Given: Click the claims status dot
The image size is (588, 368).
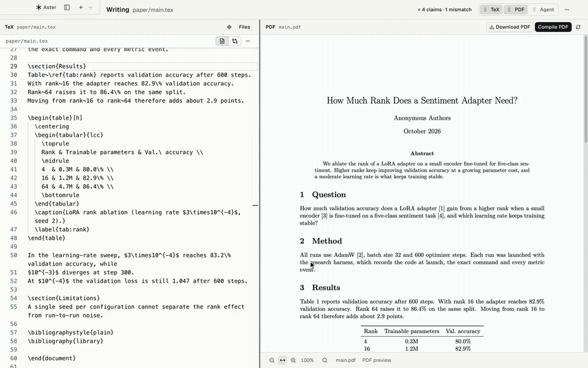Looking at the screenshot, I should click(x=419, y=10).
